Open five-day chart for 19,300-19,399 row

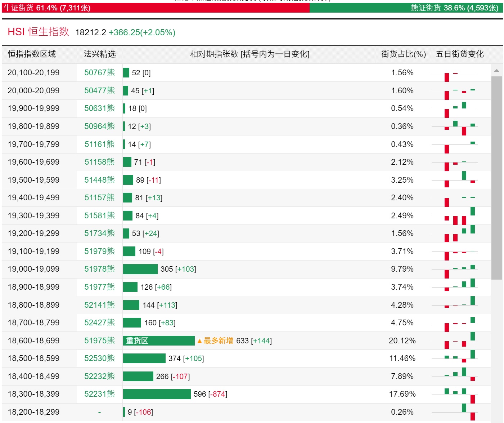(x=455, y=216)
